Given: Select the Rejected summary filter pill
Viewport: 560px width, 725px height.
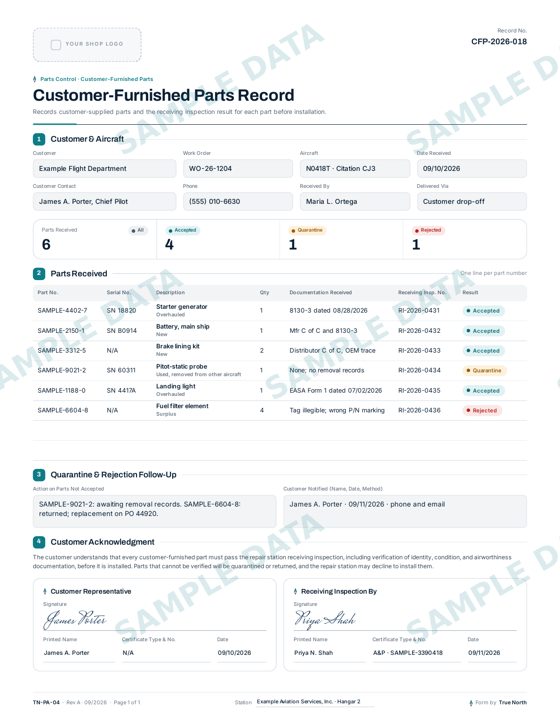Looking at the screenshot, I should (x=428, y=230).
